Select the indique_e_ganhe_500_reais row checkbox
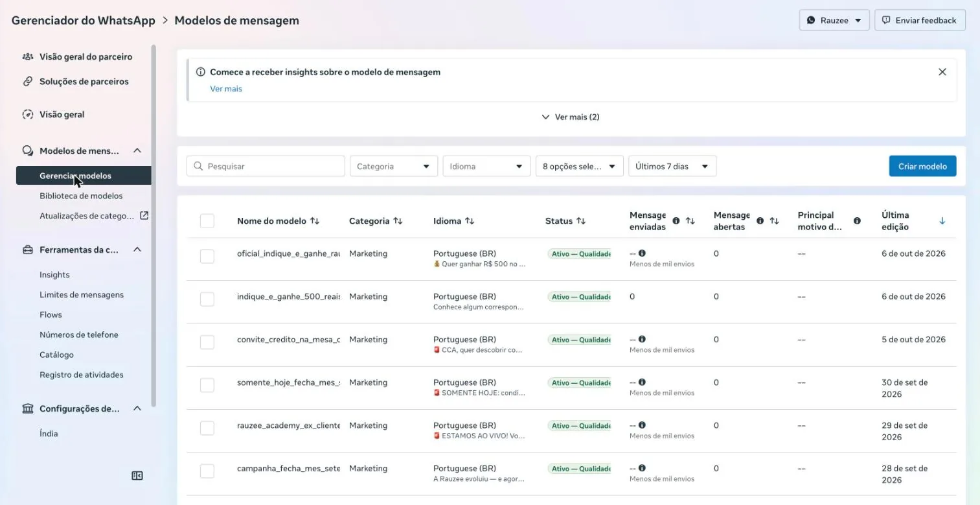Screen dimensions: 980x505 pos(207,299)
